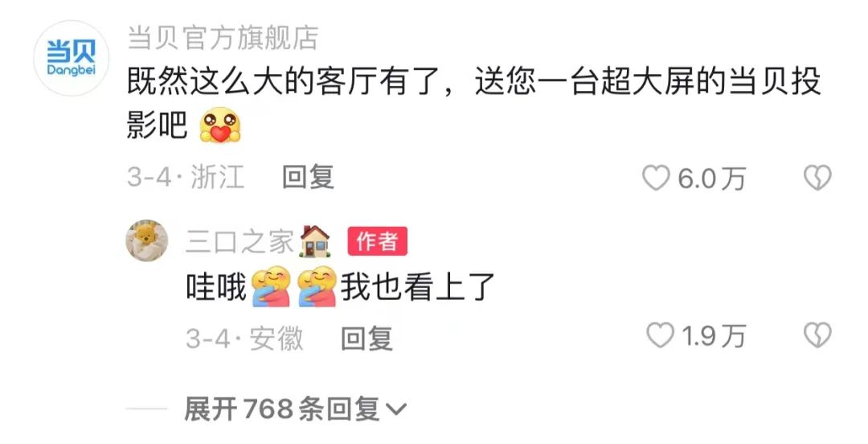Click the red 作者 badge
The width and height of the screenshot is (868, 444).
(378, 241)
